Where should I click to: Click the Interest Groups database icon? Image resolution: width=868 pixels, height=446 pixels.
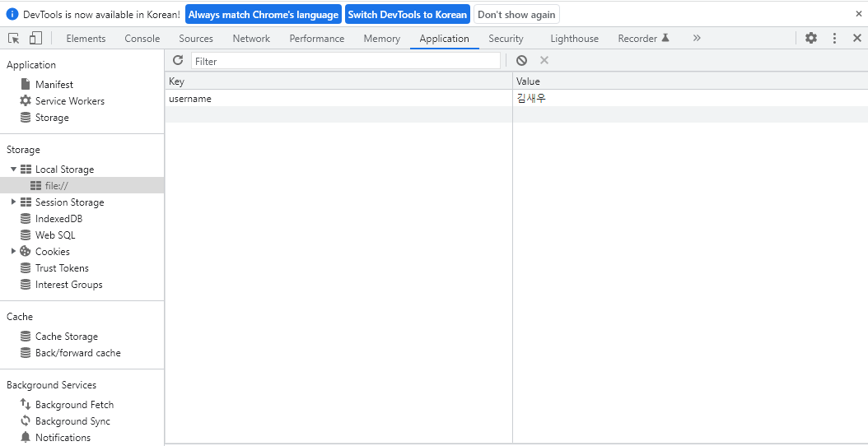26,285
